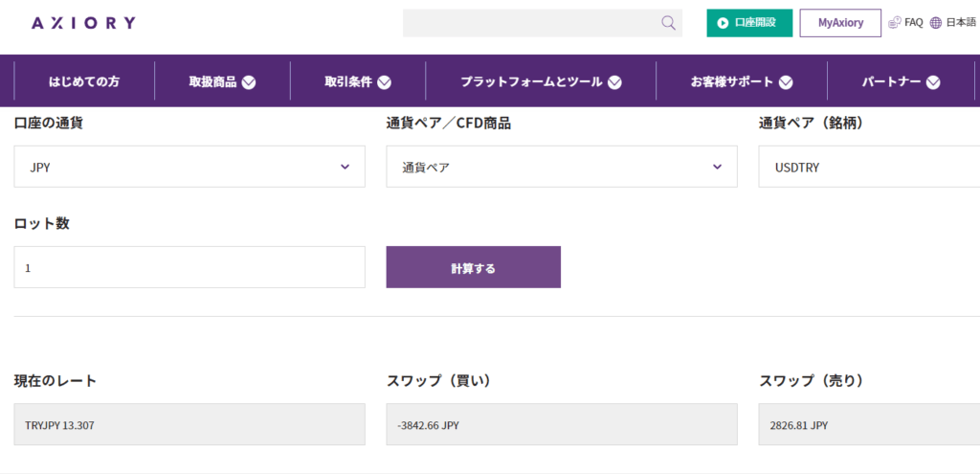Expand 取扱商品 menu chevron icon

[249, 82]
